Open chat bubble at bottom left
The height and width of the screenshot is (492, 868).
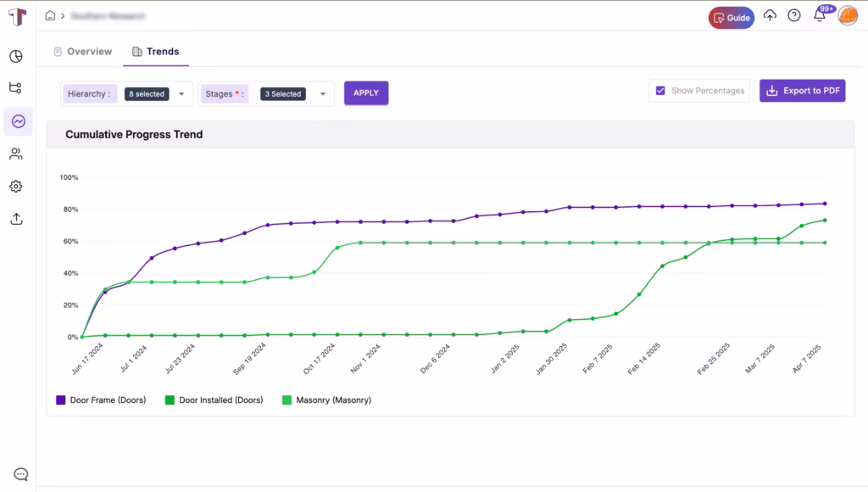coord(20,474)
